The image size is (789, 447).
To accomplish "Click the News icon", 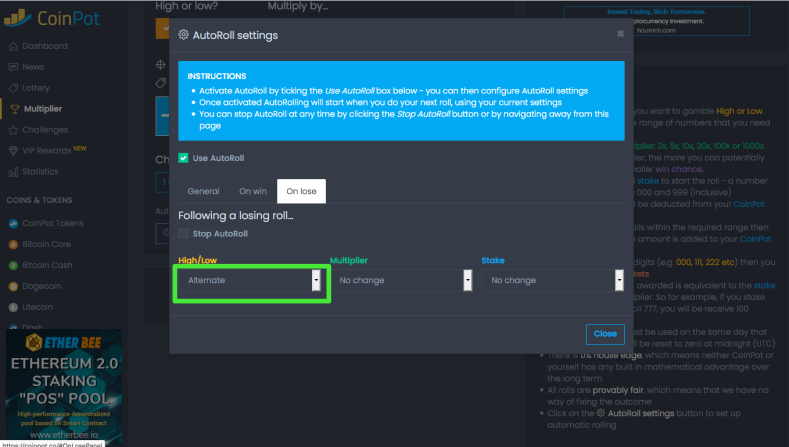I will click(14, 67).
